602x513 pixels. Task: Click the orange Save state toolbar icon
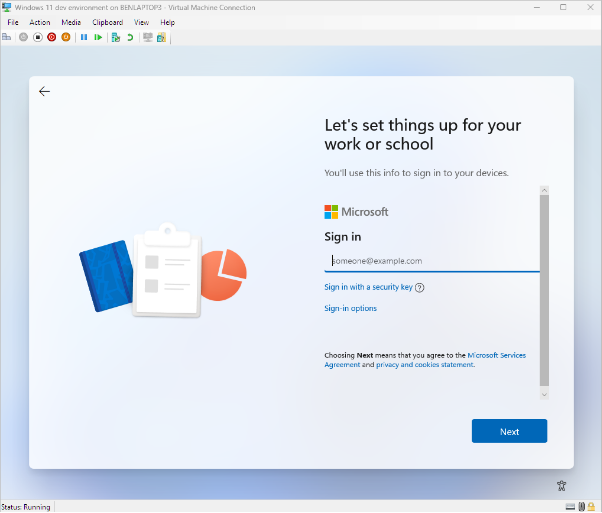66,37
